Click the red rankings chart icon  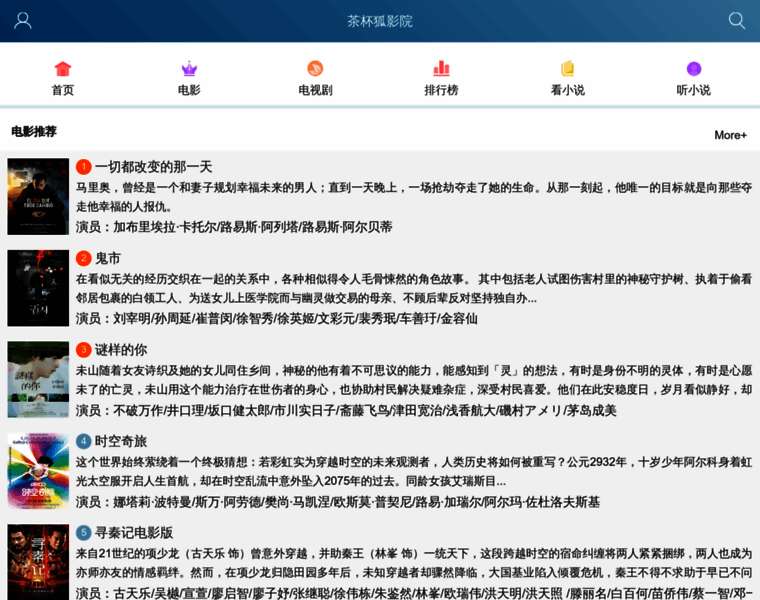coord(441,69)
